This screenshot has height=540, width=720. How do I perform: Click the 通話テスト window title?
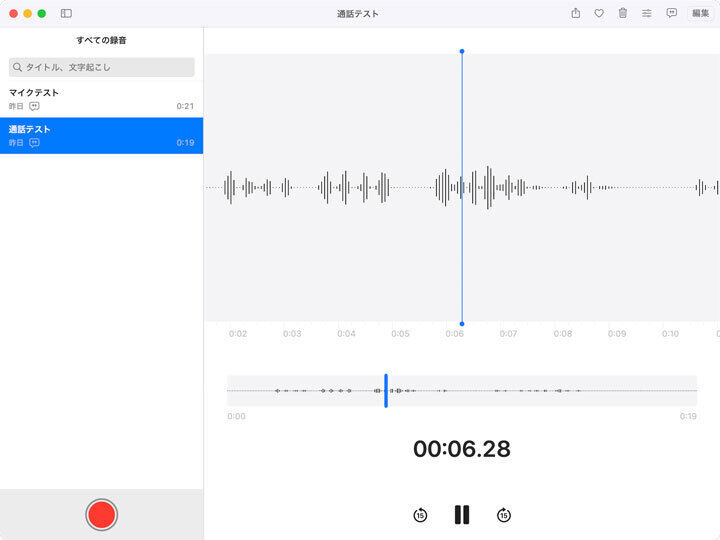pos(358,14)
